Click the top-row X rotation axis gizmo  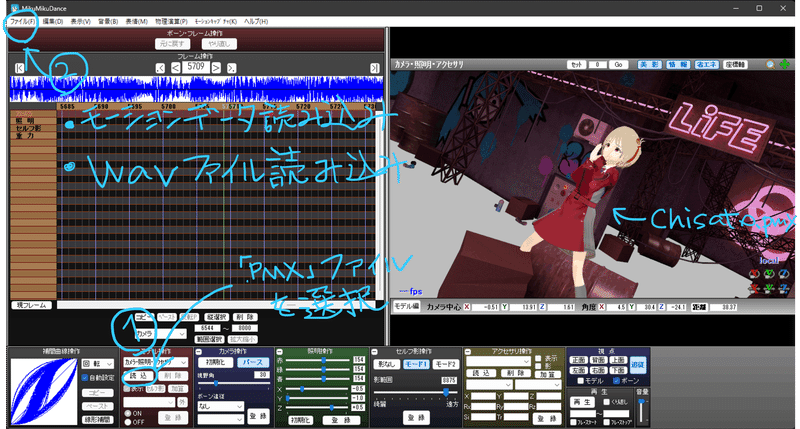(754, 274)
